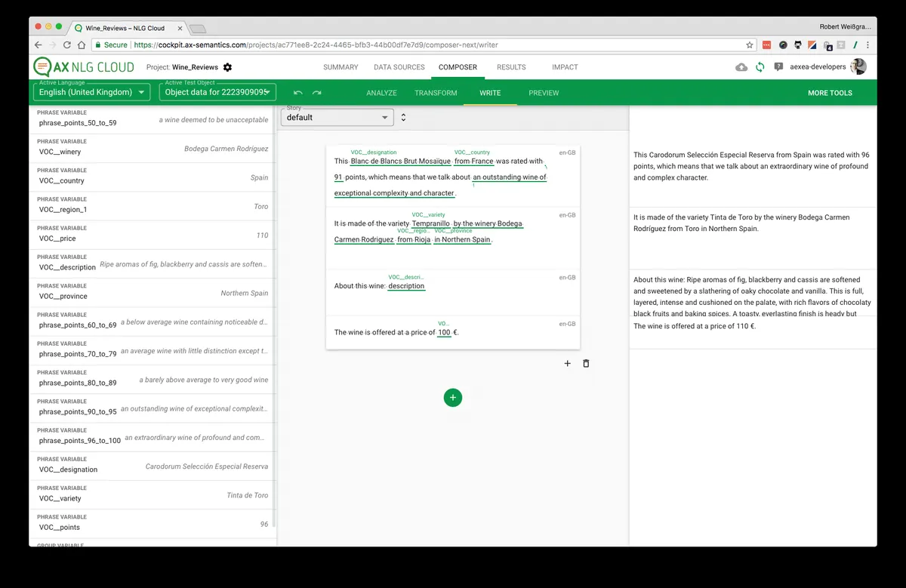906x588 pixels.
Task: Switch to the Transform sub-tab
Action: pyautogui.click(x=436, y=93)
